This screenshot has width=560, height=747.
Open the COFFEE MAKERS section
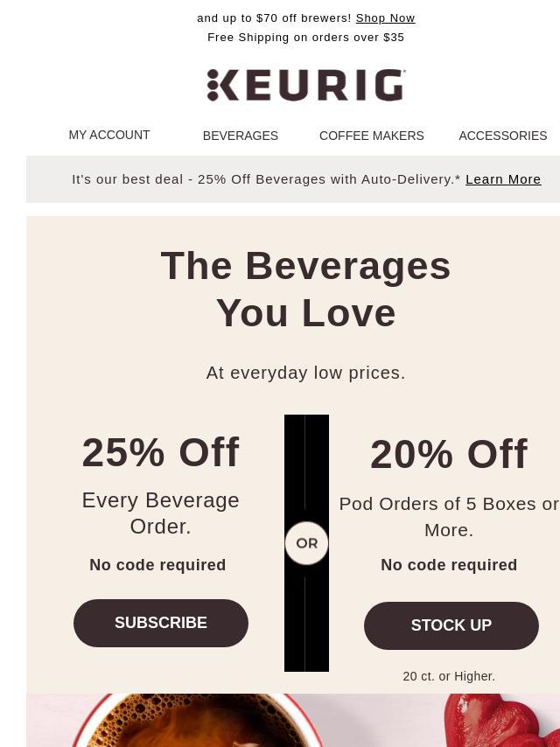pos(371,136)
